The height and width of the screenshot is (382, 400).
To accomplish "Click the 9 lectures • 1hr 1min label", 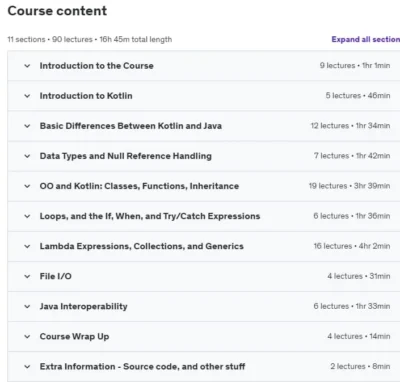I will (x=355, y=65).
